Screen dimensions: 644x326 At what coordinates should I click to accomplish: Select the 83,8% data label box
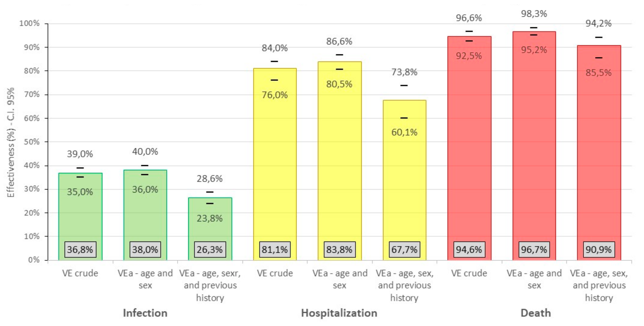click(x=339, y=249)
